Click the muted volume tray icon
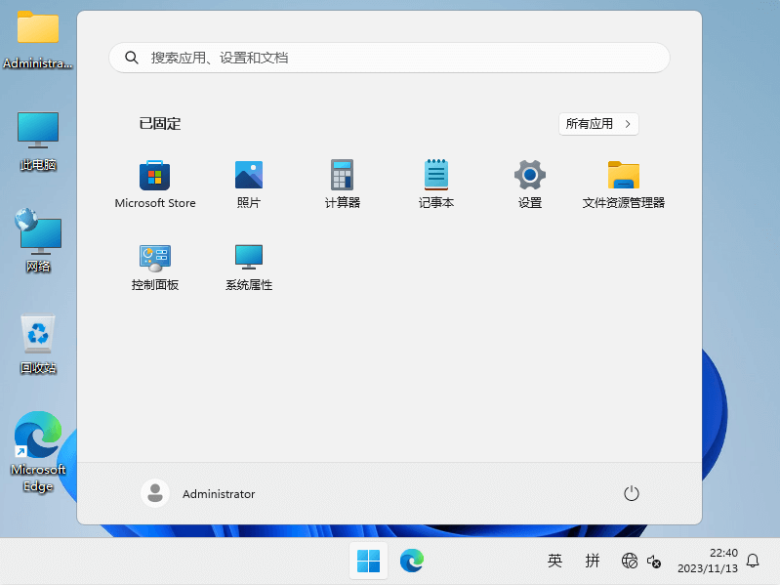Viewport: 780px width, 585px height. coord(654,562)
